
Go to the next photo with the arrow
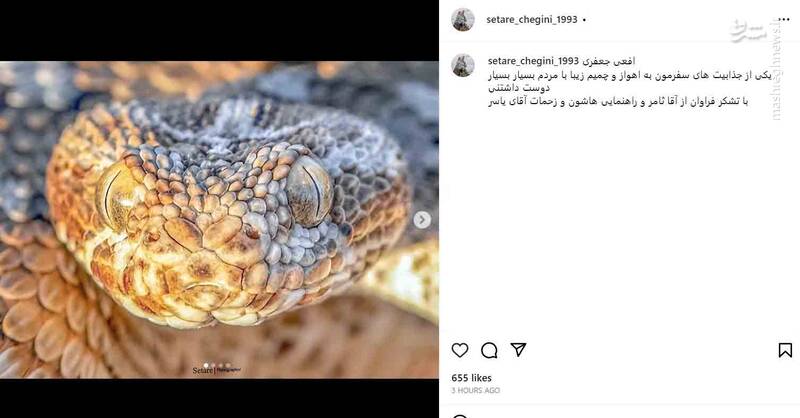coord(421,220)
